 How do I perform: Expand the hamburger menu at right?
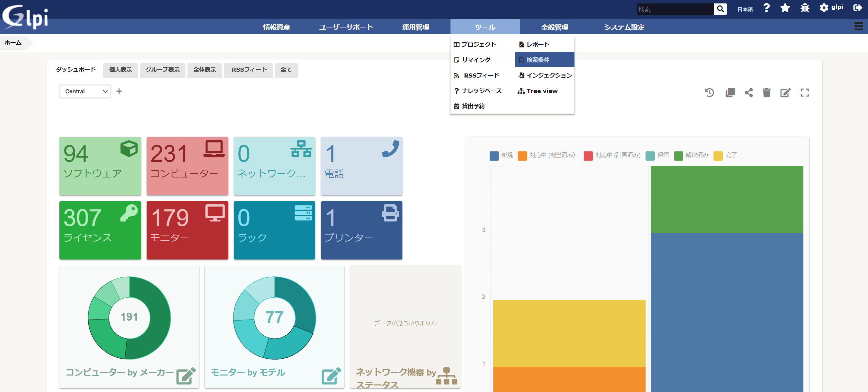click(x=858, y=26)
